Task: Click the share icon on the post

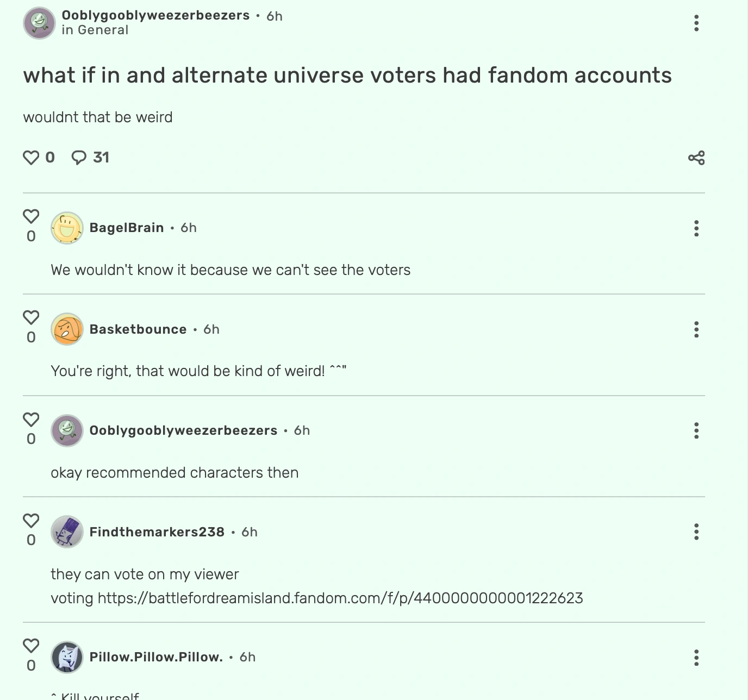Action: (x=696, y=158)
